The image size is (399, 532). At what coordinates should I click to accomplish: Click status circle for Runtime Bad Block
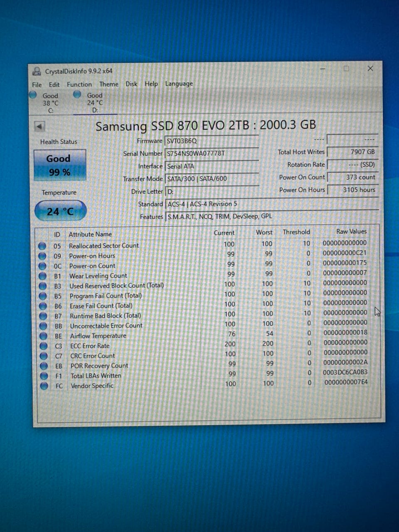click(43, 316)
